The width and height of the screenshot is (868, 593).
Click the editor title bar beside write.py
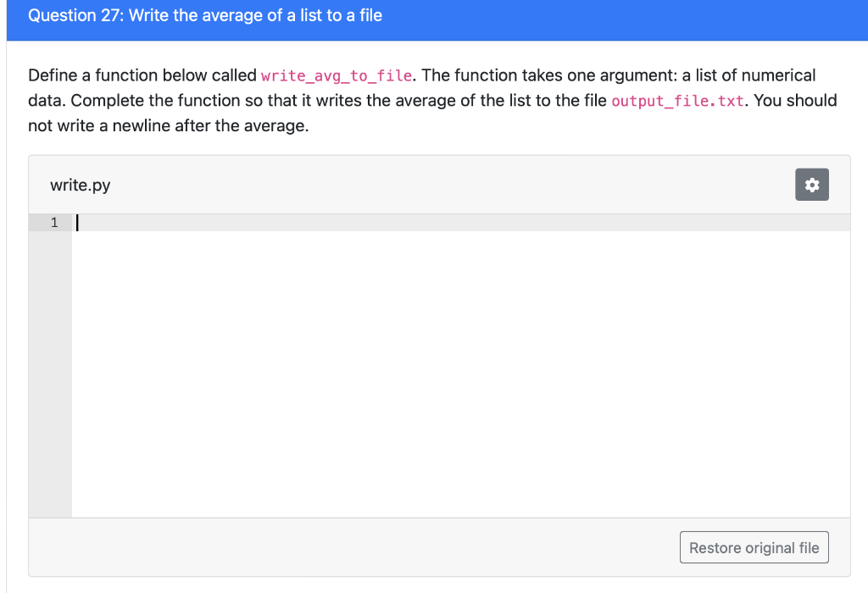coord(451,185)
